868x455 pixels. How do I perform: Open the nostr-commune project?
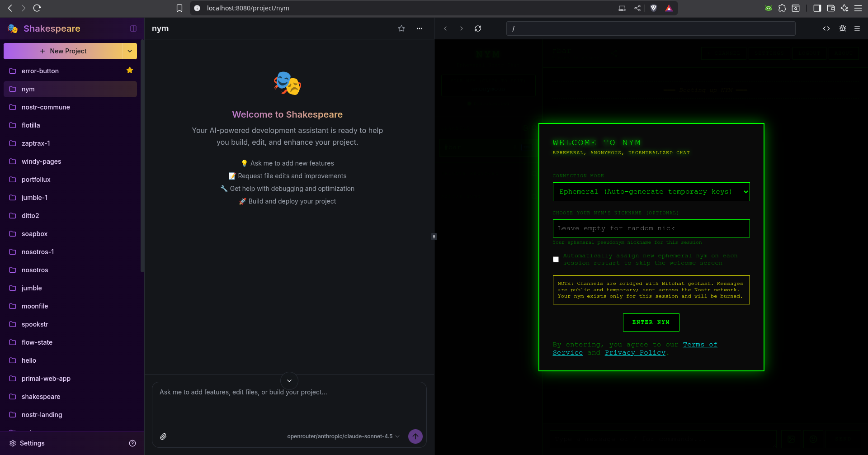(46, 107)
